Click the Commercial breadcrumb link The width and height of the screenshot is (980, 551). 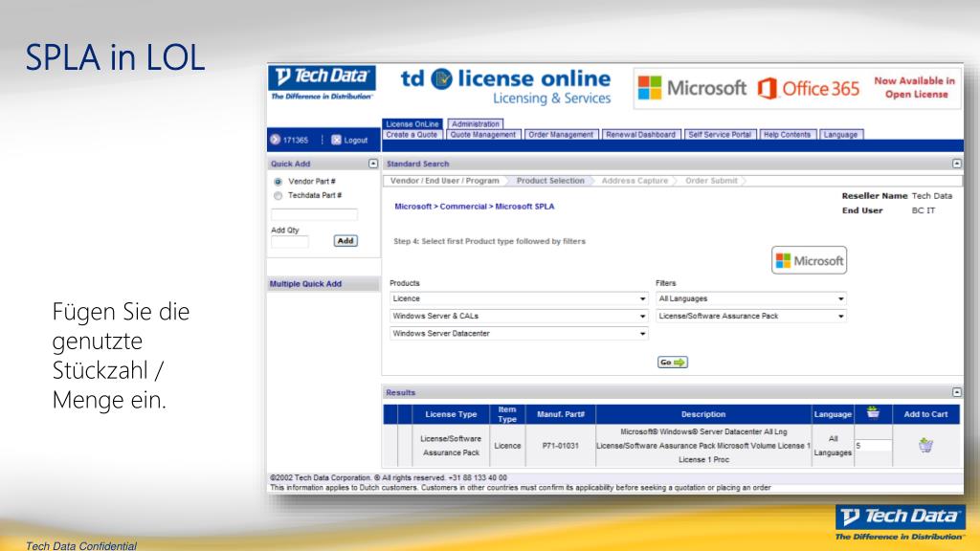click(463, 207)
